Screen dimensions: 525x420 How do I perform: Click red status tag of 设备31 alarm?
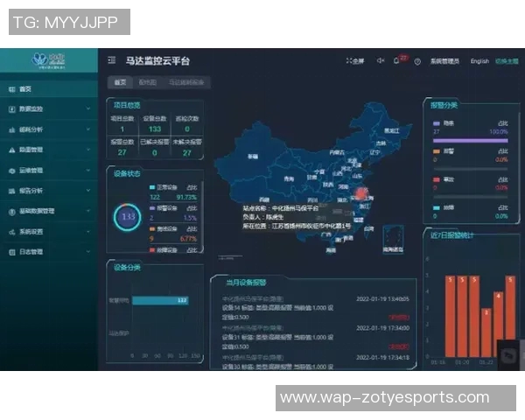[x=399, y=346]
